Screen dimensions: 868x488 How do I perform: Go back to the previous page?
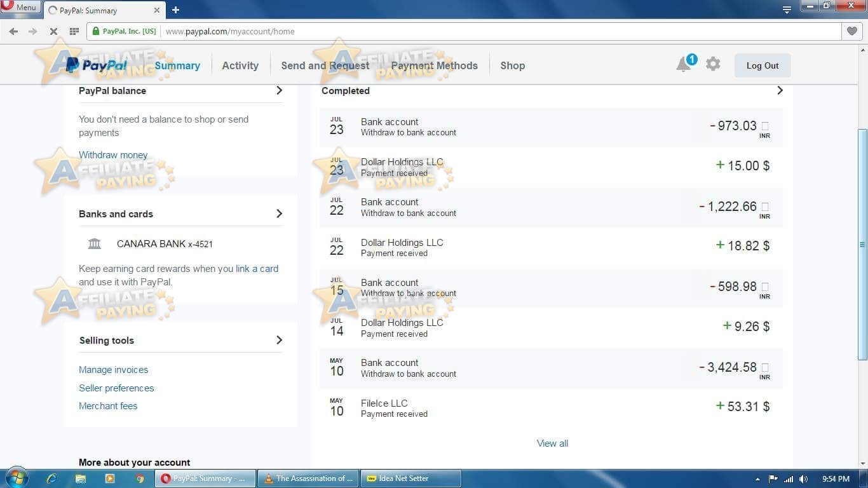tap(14, 31)
